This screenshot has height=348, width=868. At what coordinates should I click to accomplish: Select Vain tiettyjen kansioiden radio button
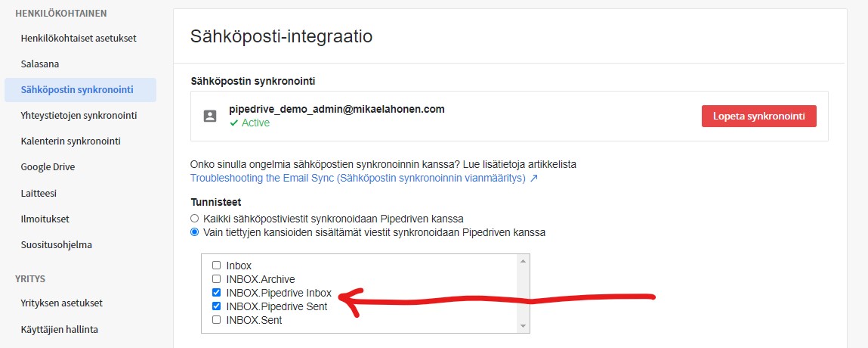(194, 232)
